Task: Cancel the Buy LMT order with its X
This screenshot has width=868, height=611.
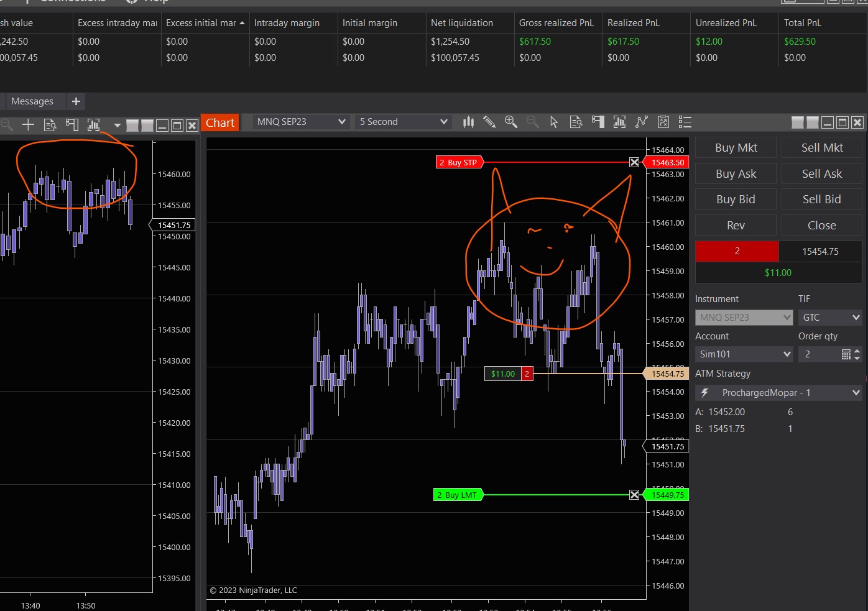Action: click(x=634, y=495)
